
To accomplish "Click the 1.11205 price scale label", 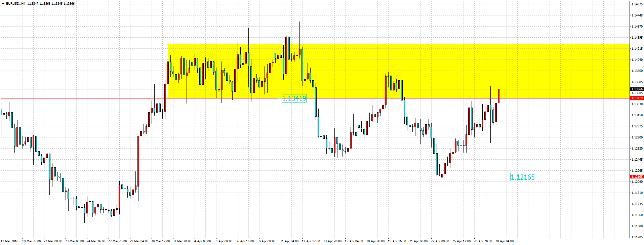I will pyautogui.click(x=637, y=237).
